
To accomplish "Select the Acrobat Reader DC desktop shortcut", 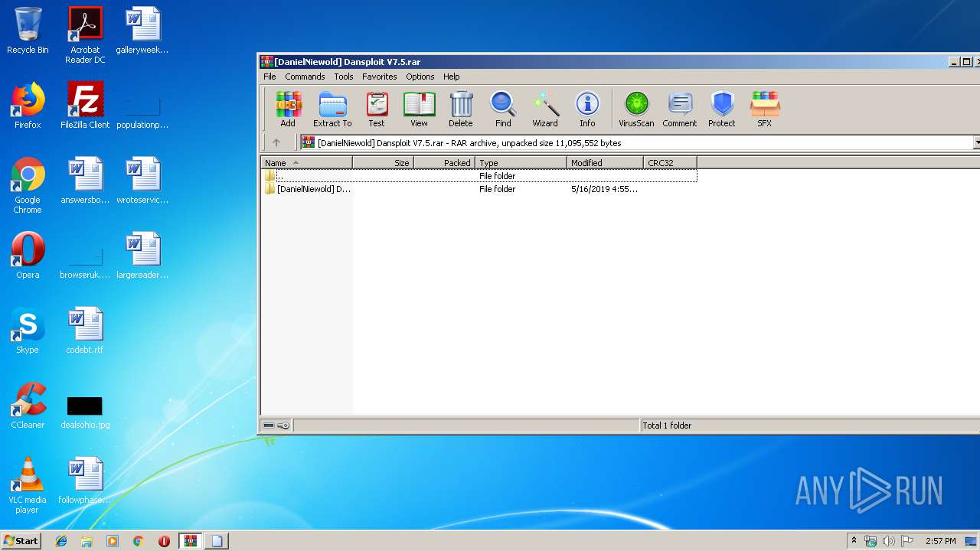I will [85, 35].
